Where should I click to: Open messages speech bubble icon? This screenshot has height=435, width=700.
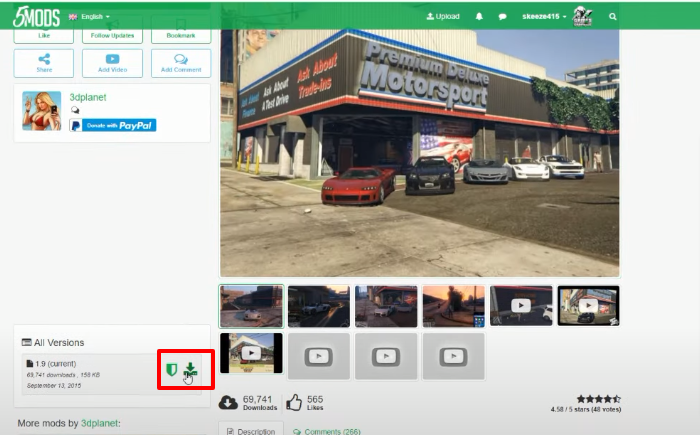click(502, 17)
